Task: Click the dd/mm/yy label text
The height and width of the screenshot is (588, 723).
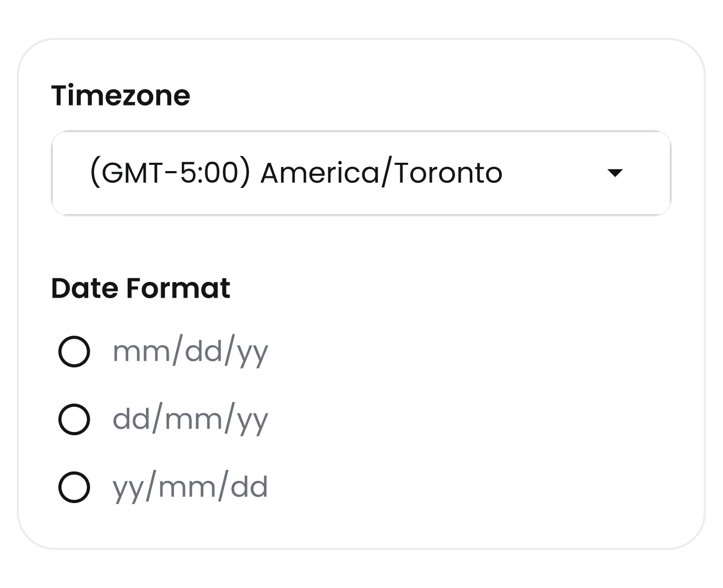Action: (x=190, y=419)
